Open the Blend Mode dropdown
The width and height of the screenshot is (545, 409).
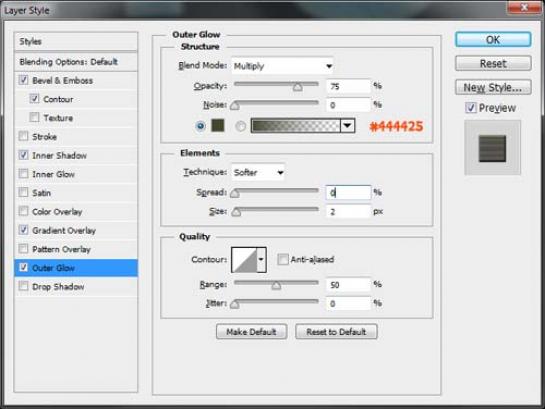point(282,66)
